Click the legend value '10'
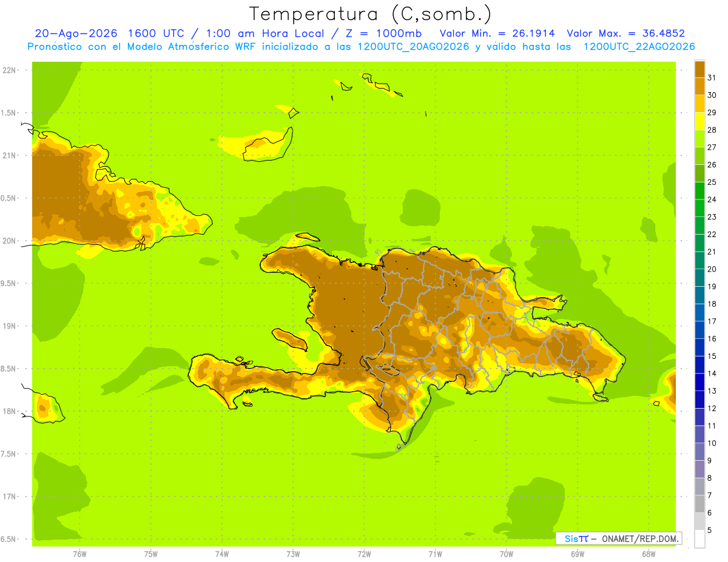This screenshot has width=728, height=562. pyautogui.click(x=712, y=443)
